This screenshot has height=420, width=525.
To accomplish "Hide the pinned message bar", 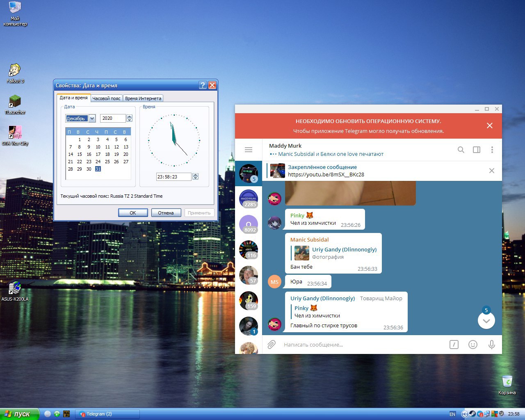I will pyautogui.click(x=492, y=171).
